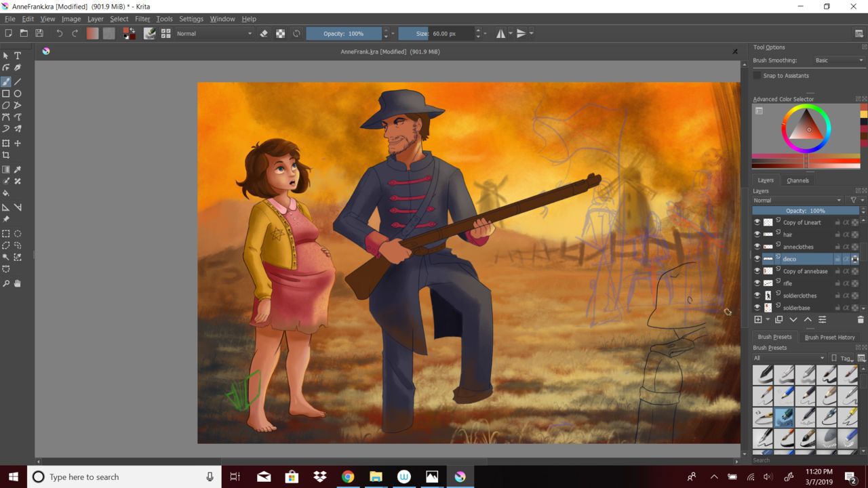
Task: Activate the Zoom tool
Action: [x=6, y=283]
